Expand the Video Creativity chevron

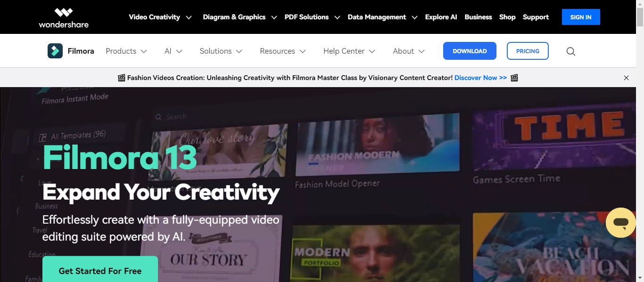(189, 17)
